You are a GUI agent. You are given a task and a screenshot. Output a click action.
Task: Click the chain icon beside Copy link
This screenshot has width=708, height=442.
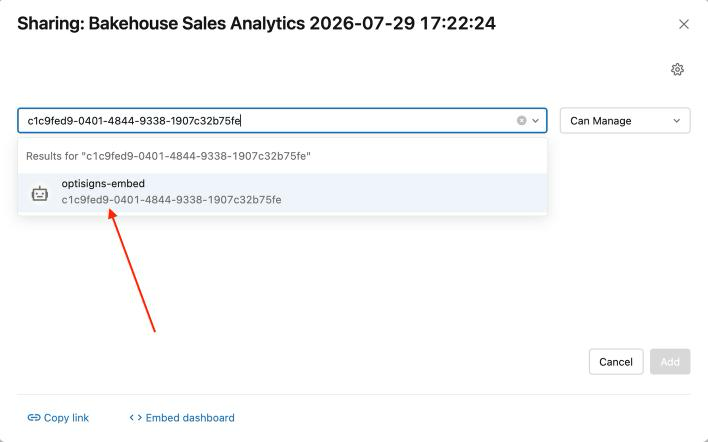(34, 418)
